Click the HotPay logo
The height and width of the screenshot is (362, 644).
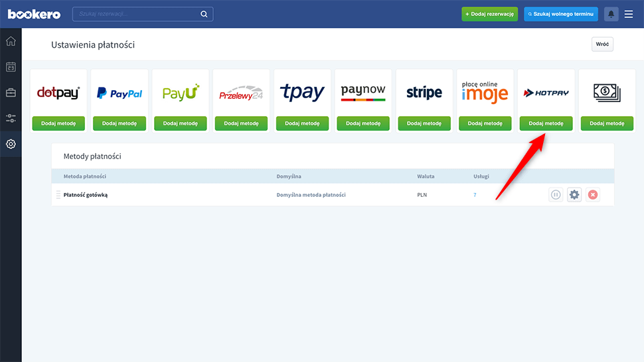pos(546,93)
